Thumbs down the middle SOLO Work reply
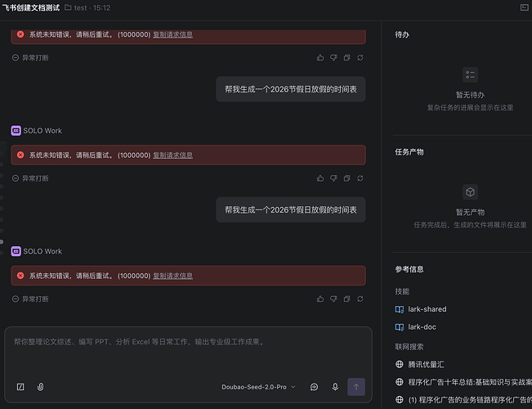 click(333, 178)
